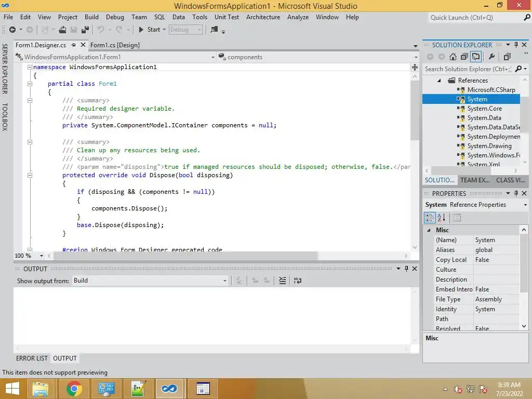Open the Architecture menu

click(263, 17)
